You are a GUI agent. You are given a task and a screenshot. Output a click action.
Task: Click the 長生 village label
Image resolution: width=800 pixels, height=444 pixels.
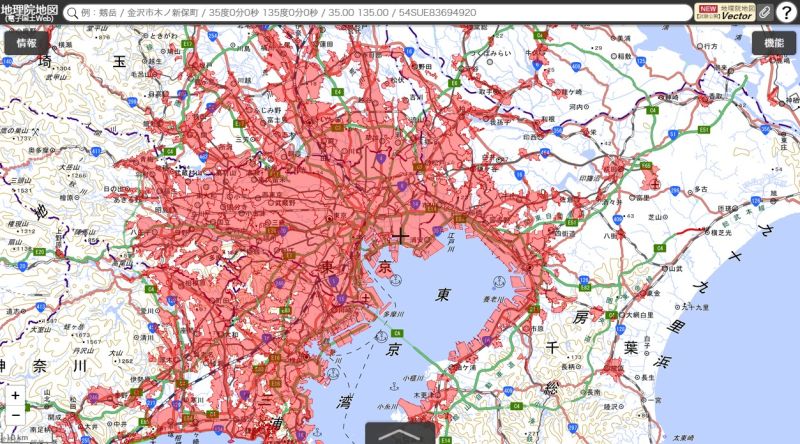(x=647, y=377)
